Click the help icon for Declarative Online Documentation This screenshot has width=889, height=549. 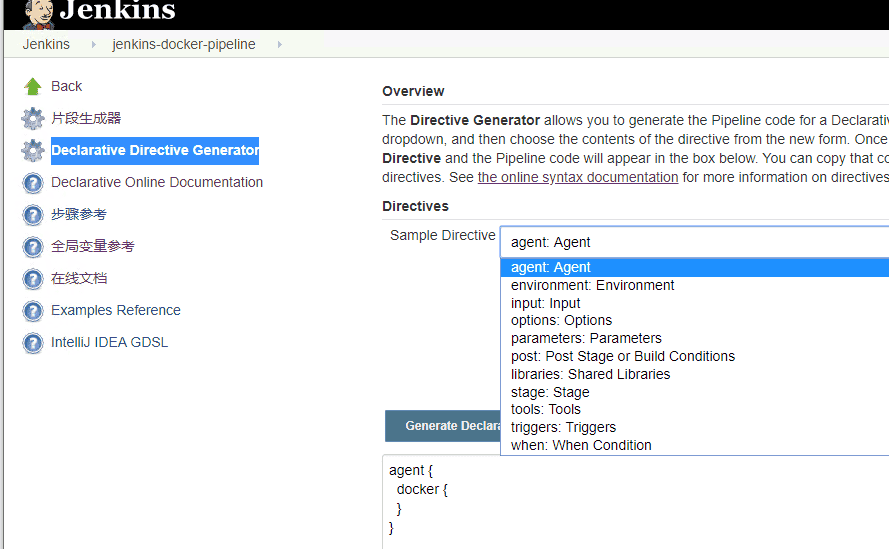(33, 183)
